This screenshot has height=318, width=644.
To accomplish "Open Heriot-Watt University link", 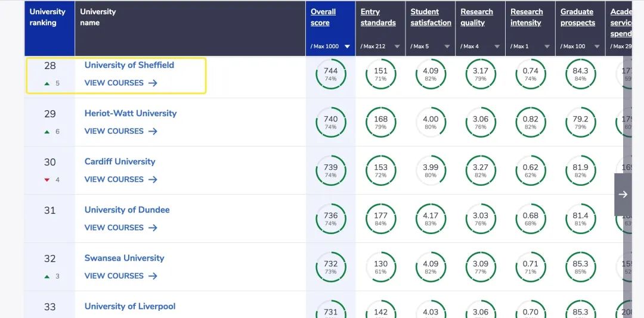I will click(131, 113).
